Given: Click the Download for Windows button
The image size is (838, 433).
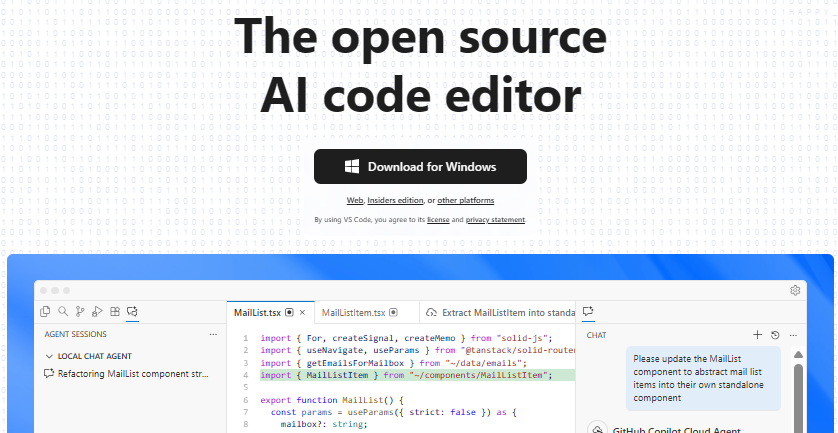Looking at the screenshot, I should coord(420,167).
